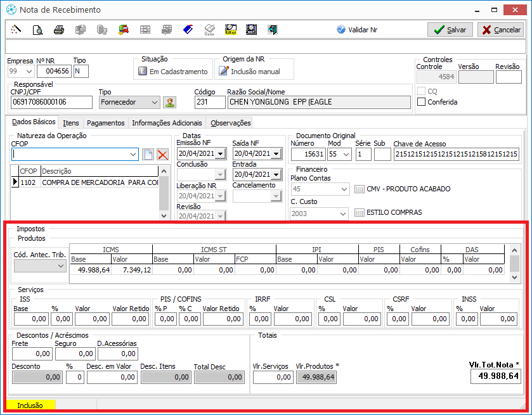Open the Informações Adicionais tab
Screen dimensions: 532x415
click(x=167, y=123)
